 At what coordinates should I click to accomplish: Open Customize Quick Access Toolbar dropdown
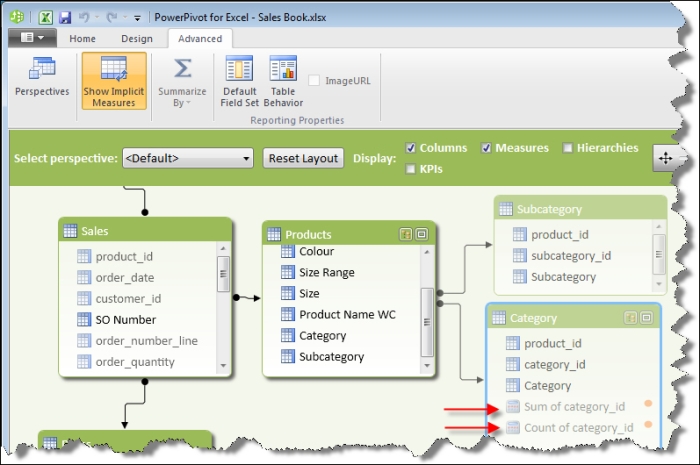[x=138, y=18]
